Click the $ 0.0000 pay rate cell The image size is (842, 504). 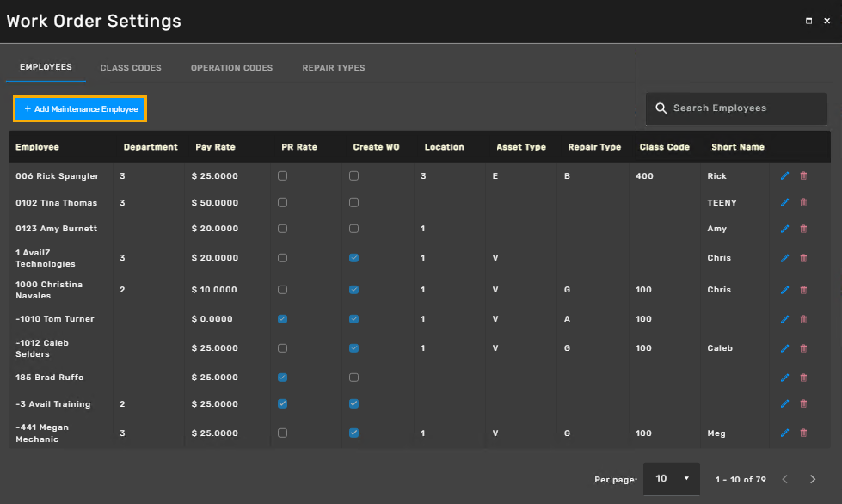212,319
